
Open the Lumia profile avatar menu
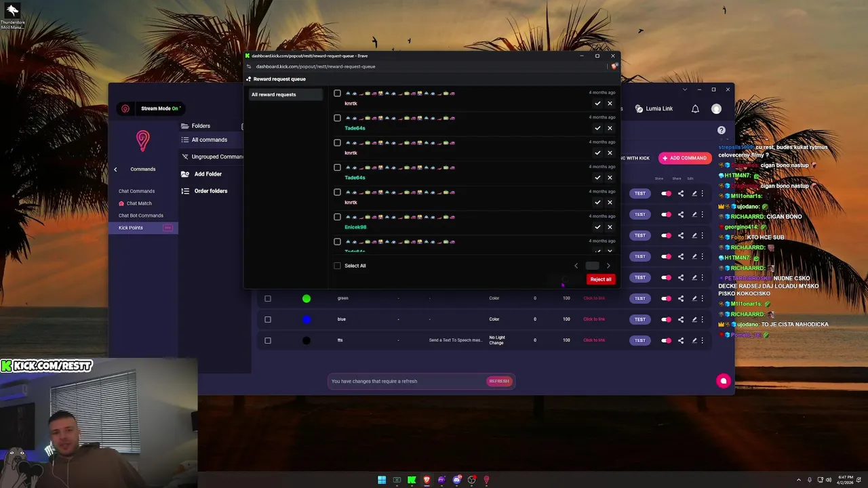click(x=716, y=108)
